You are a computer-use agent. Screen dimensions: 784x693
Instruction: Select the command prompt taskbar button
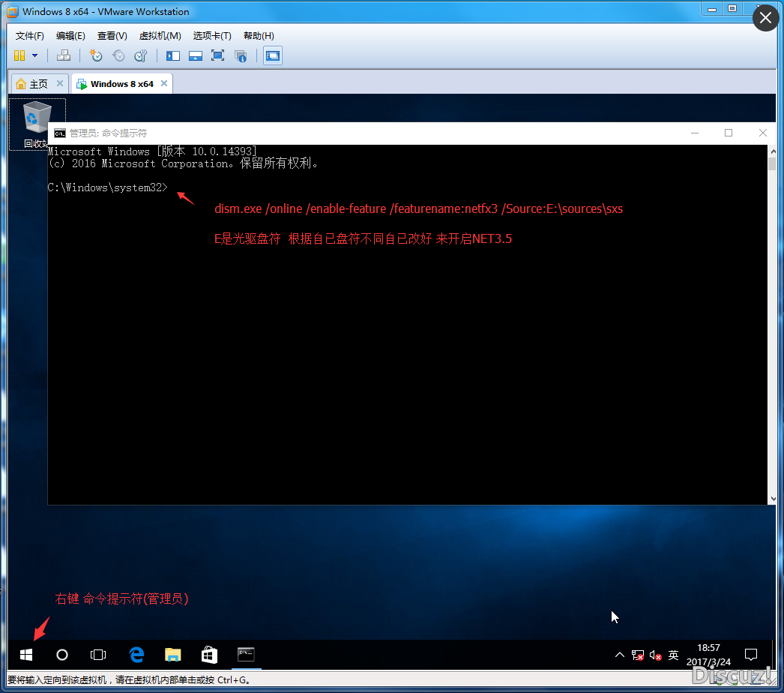(x=246, y=655)
